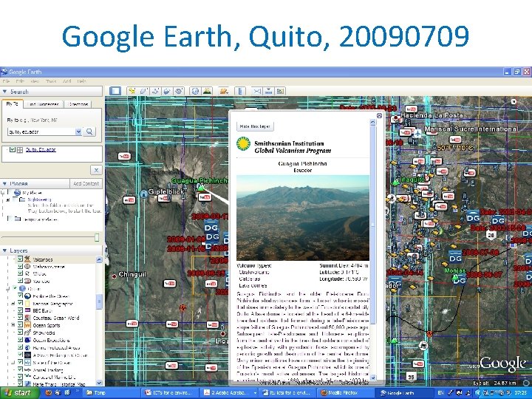This screenshot has width=532, height=399.
Task: Toggle the Animal Tracking layer checkbox
Action: 20,369
